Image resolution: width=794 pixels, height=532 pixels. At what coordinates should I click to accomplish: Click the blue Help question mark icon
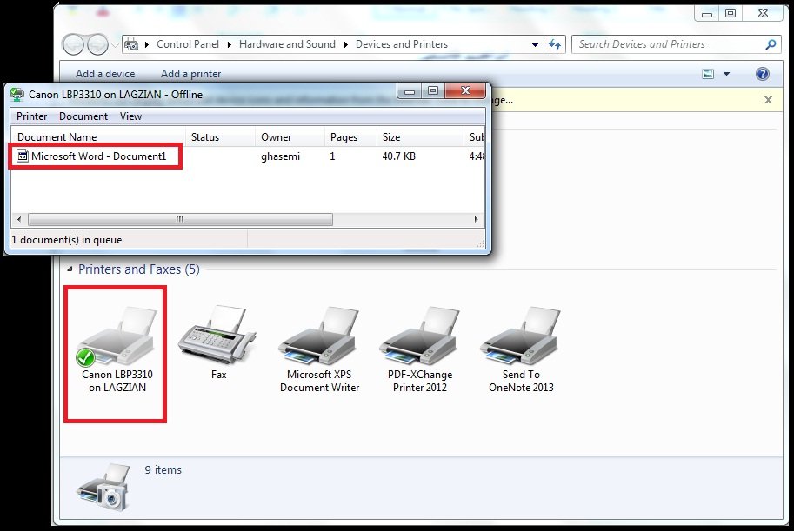pyautogui.click(x=762, y=74)
